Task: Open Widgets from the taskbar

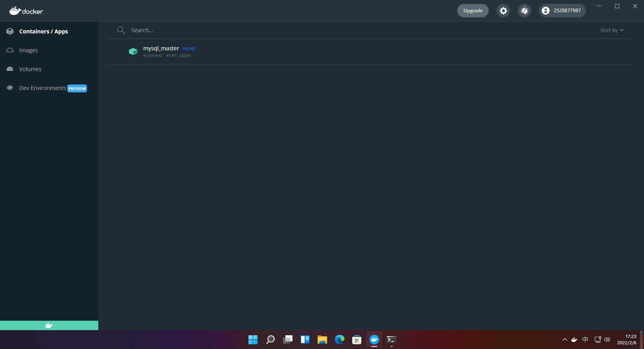Action: point(305,340)
